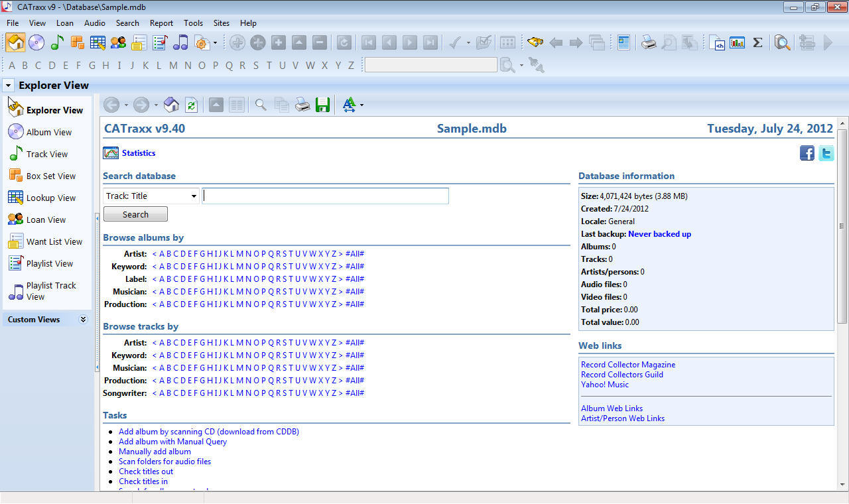This screenshot has height=504, width=849.
Task: Open the blue Details layout page icon
Action: pyautogui.click(x=623, y=42)
